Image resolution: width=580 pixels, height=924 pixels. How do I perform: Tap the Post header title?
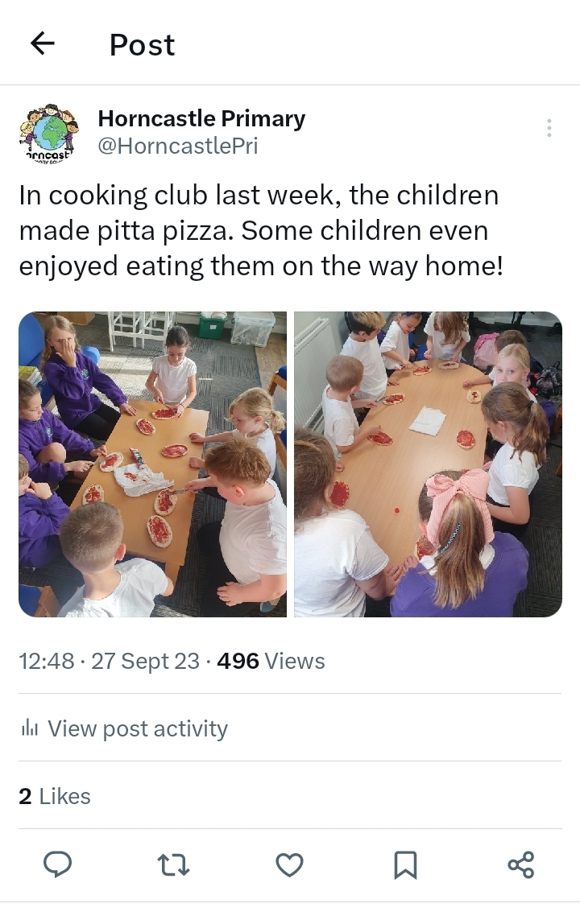click(143, 45)
